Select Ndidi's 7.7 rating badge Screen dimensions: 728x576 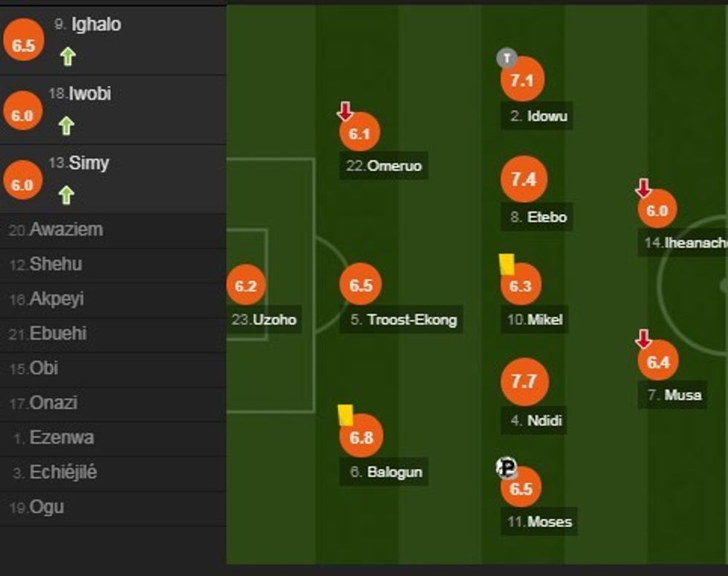click(x=523, y=381)
